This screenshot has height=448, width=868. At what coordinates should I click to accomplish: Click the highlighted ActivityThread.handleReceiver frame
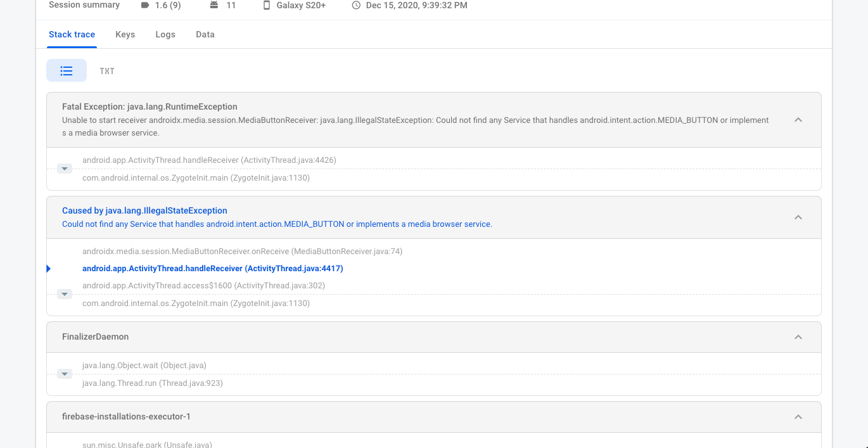pos(212,268)
